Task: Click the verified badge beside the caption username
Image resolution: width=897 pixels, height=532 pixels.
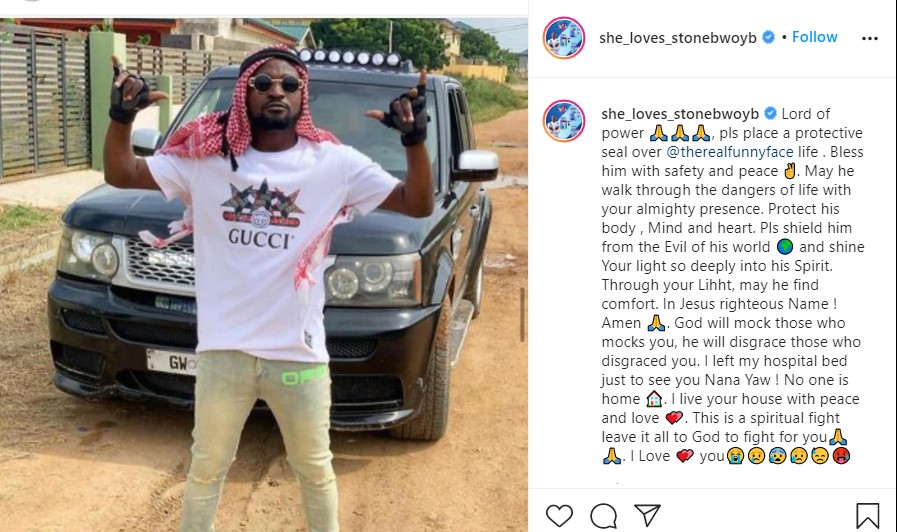Action: (x=771, y=113)
